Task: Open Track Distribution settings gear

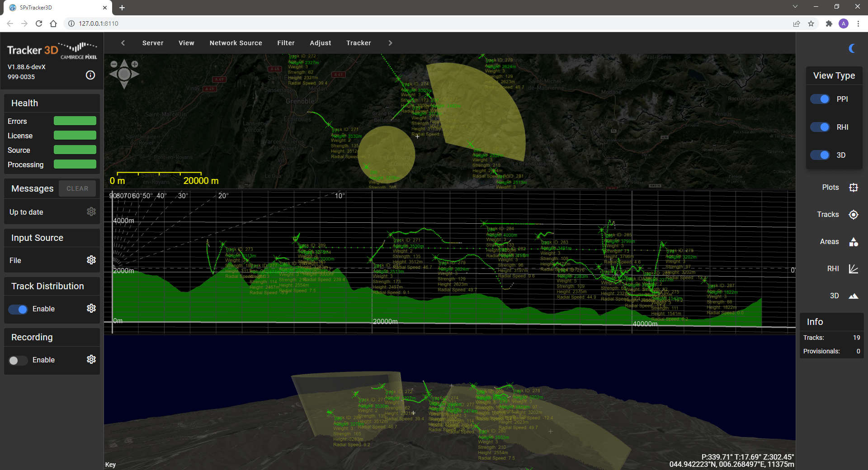Action: click(x=91, y=308)
